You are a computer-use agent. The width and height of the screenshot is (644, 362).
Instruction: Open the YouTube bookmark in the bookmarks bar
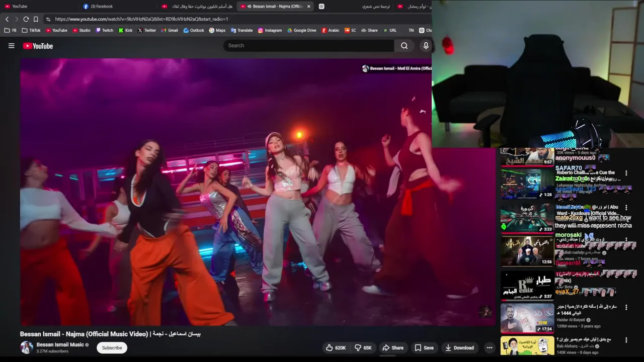(56, 30)
